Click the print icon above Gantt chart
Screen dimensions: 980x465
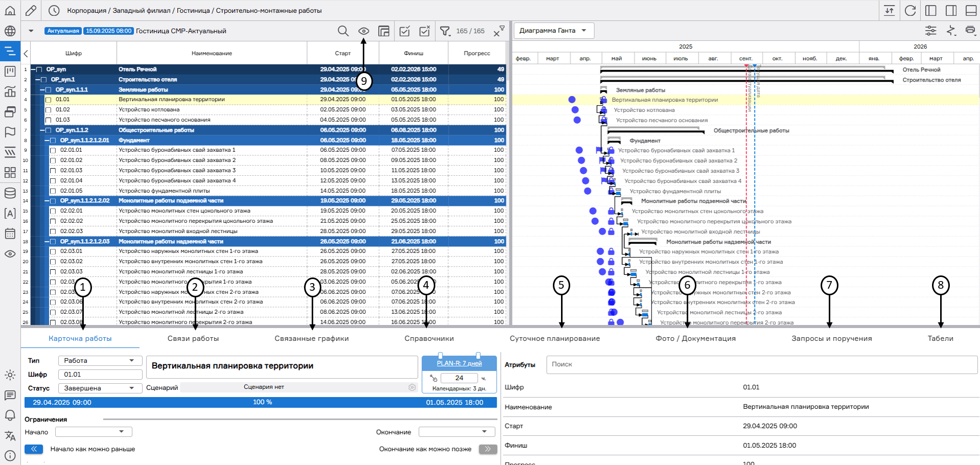[x=970, y=31]
